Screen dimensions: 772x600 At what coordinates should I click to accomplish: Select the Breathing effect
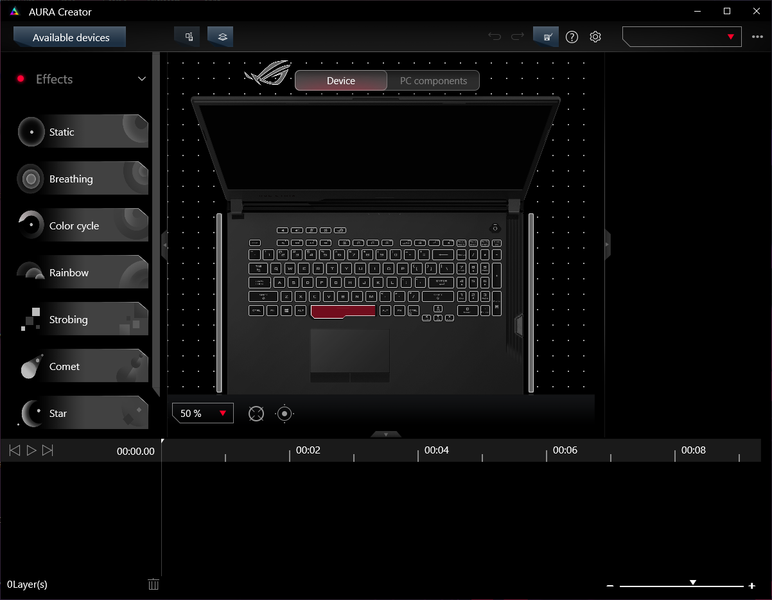[x=83, y=178]
